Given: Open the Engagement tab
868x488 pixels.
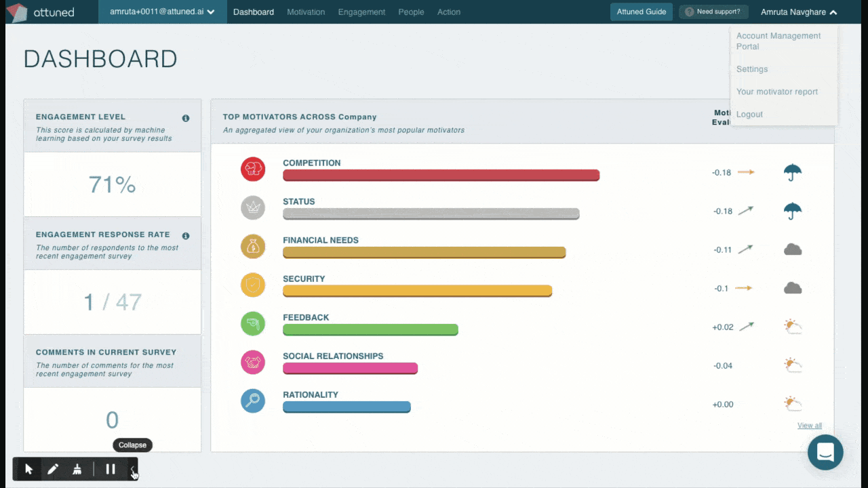Looking at the screenshot, I should pyautogui.click(x=361, y=12).
